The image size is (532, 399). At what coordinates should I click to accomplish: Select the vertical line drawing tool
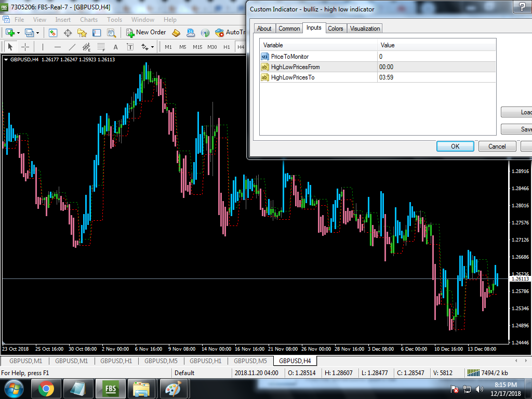point(43,47)
